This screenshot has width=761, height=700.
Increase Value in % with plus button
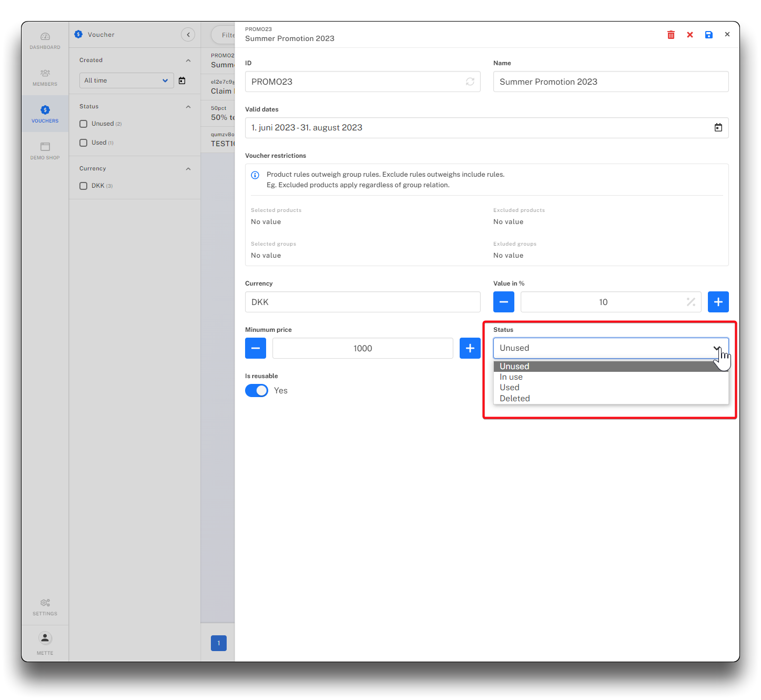[x=718, y=302]
